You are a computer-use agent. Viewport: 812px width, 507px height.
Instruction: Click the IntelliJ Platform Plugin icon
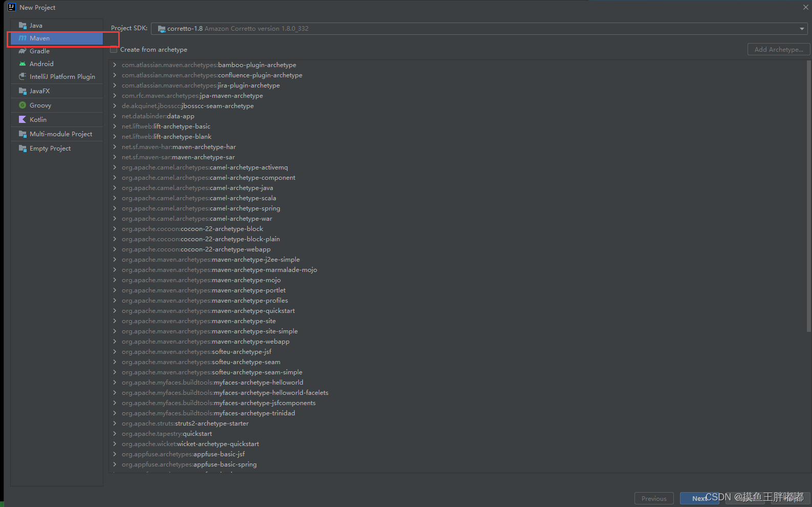23,76
